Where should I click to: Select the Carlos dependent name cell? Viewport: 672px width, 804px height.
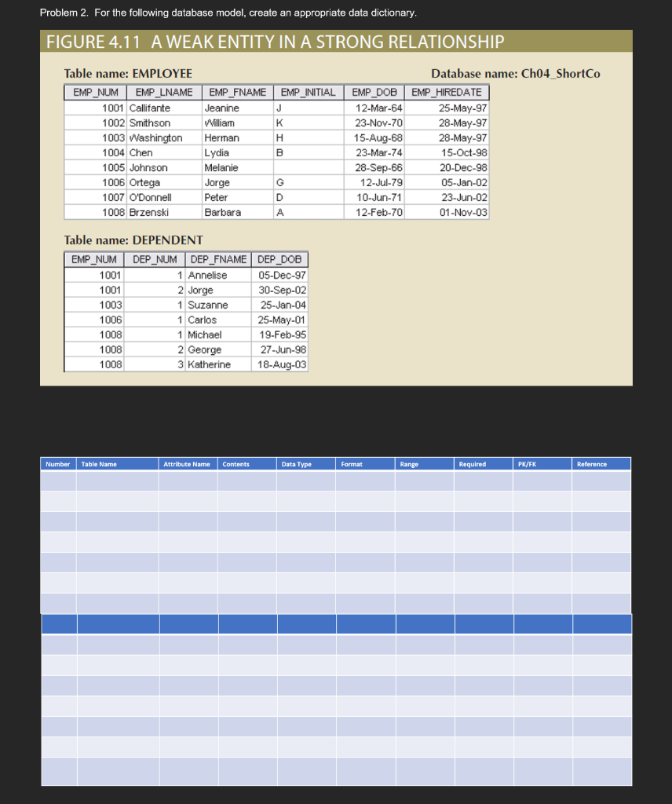click(x=218, y=320)
